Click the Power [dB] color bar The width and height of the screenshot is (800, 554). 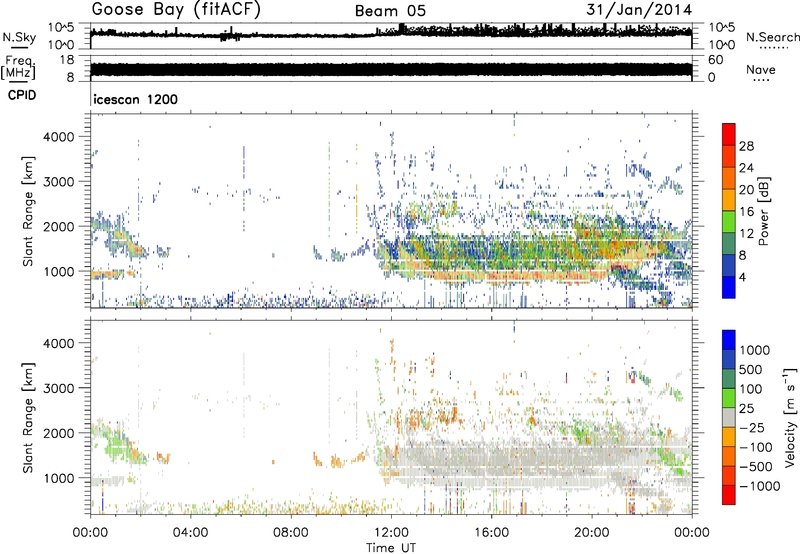coord(729,211)
